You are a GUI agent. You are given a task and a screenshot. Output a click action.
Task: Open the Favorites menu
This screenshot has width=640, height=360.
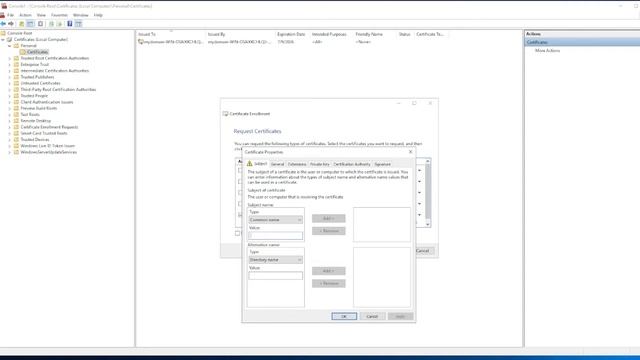point(59,15)
